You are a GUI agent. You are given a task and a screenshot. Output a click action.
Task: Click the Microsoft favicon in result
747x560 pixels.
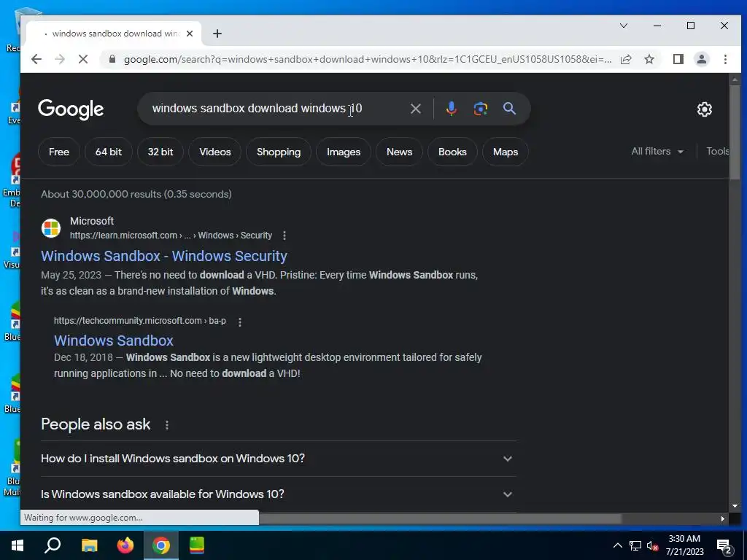pos(51,228)
